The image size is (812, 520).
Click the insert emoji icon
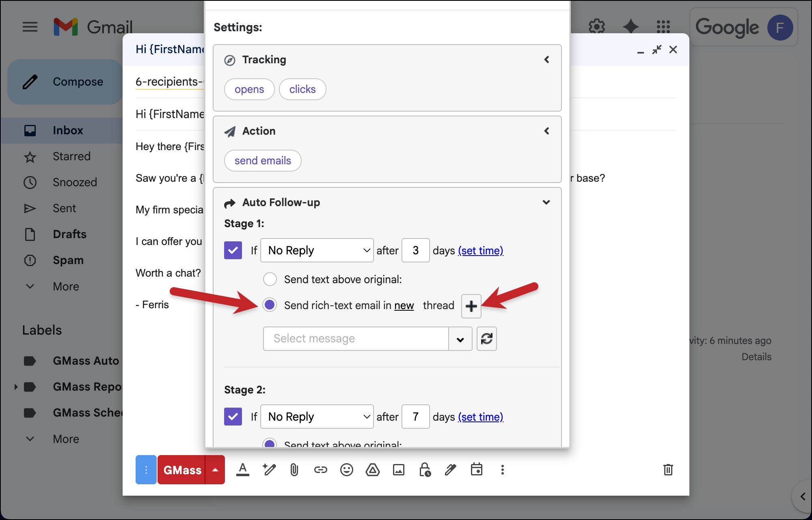(346, 470)
